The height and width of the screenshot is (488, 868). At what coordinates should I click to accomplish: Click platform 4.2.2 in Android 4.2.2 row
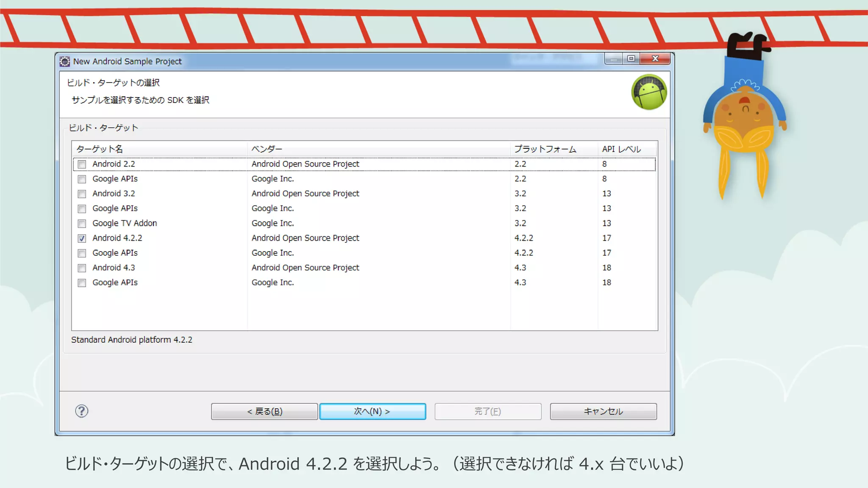click(x=524, y=238)
